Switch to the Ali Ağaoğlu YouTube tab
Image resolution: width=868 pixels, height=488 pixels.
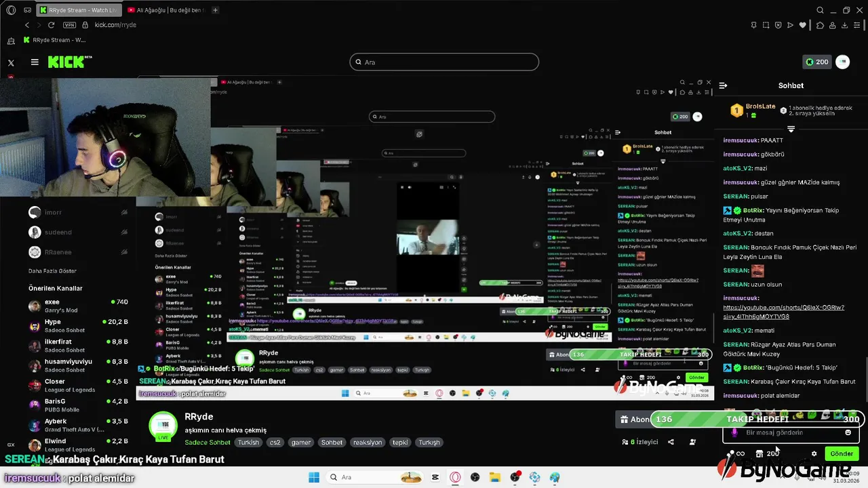point(166,10)
